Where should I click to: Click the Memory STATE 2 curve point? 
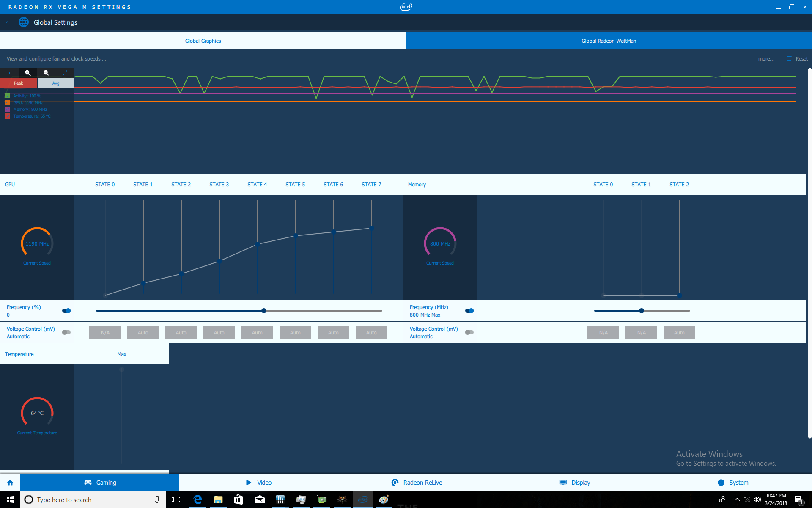pyautogui.click(x=680, y=295)
